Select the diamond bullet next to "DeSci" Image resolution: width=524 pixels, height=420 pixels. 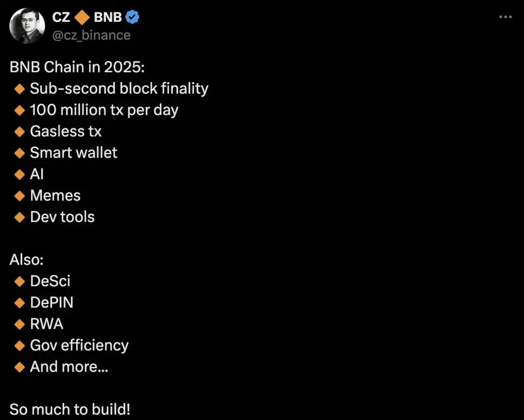coord(20,281)
